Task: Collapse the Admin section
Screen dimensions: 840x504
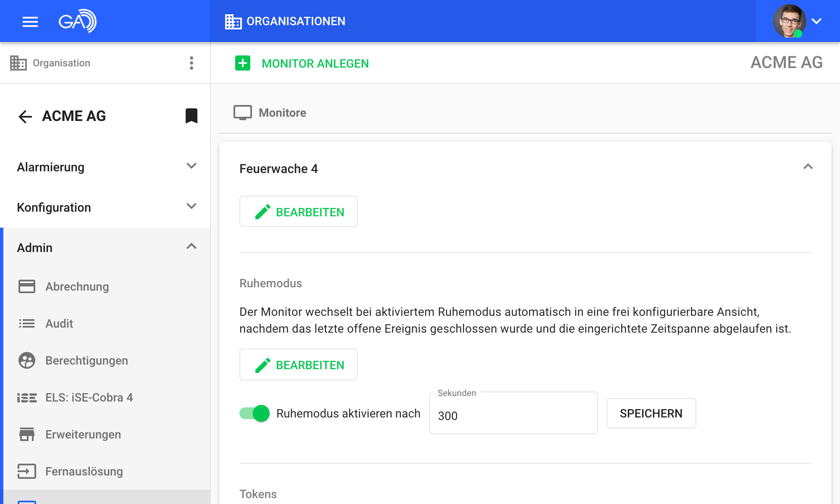Action: click(x=191, y=247)
